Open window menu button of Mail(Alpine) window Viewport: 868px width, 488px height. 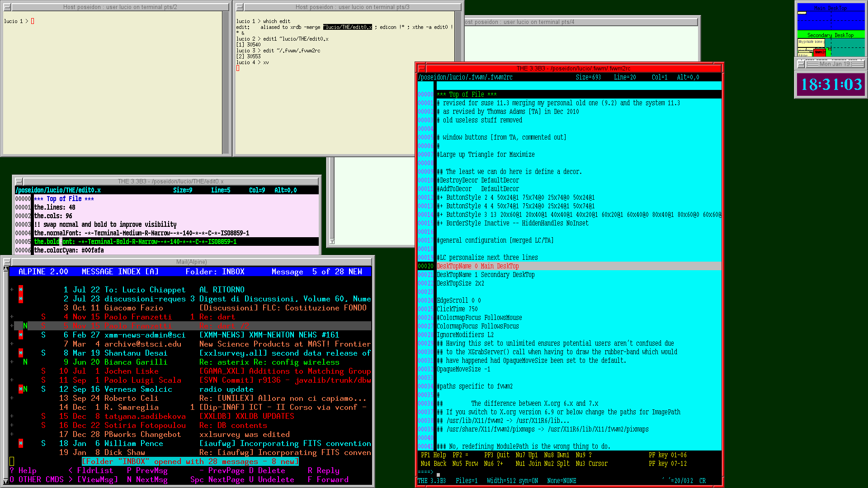(x=7, y=262)
